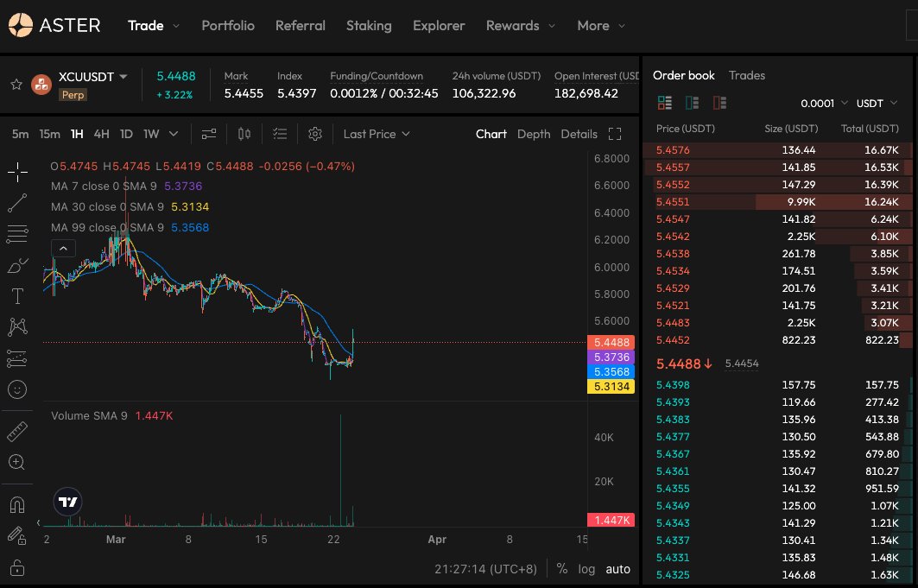Open the indicator templates list icon
Viewport: 918px width, 588px height.
click(280, 134)
